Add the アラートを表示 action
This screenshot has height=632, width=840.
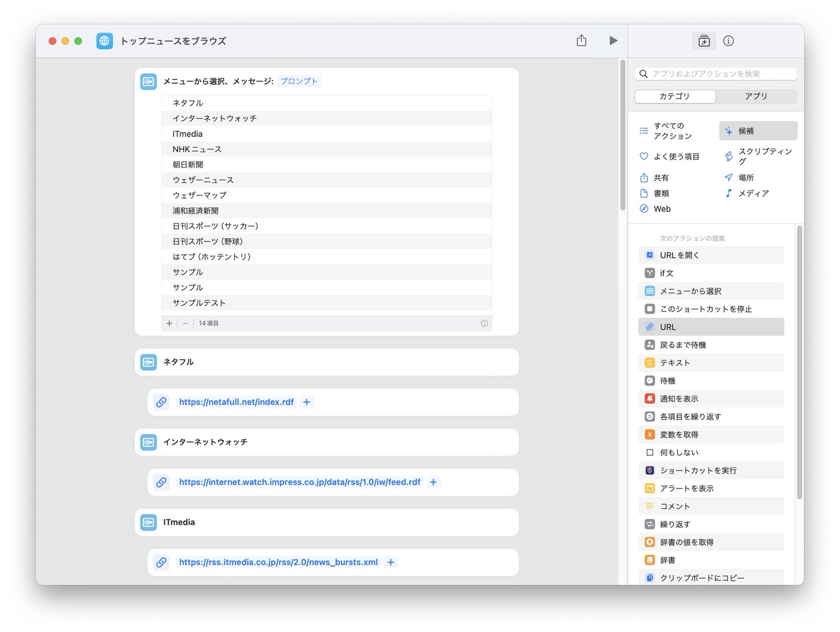pyautogui.click(x=711, y=488)
